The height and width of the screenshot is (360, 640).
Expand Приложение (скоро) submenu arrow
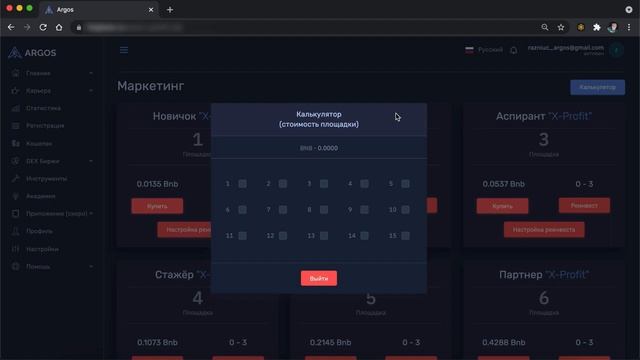pyautogui.click(x=91, y=213)
